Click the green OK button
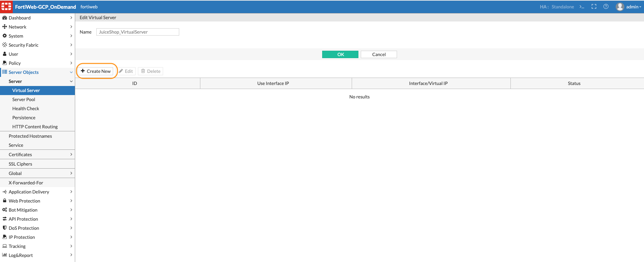The width and height of the screenshot is (644, 262). coord(340,54)
